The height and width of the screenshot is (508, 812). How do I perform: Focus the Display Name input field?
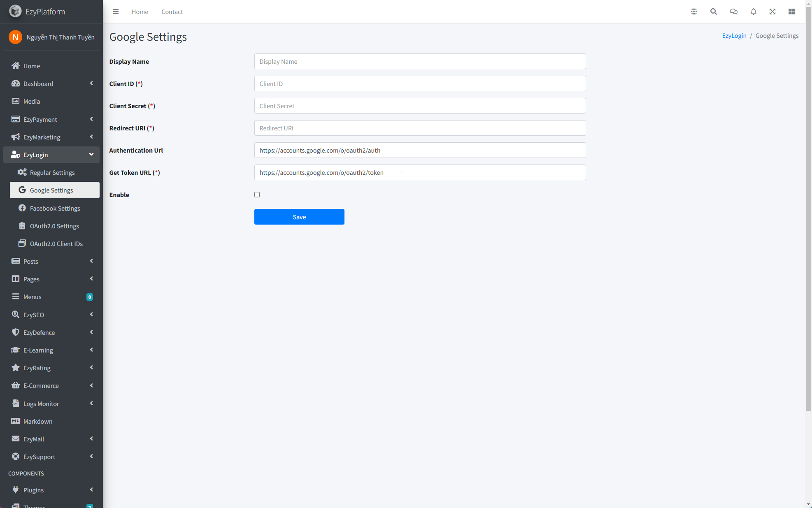tap(420, 61)
